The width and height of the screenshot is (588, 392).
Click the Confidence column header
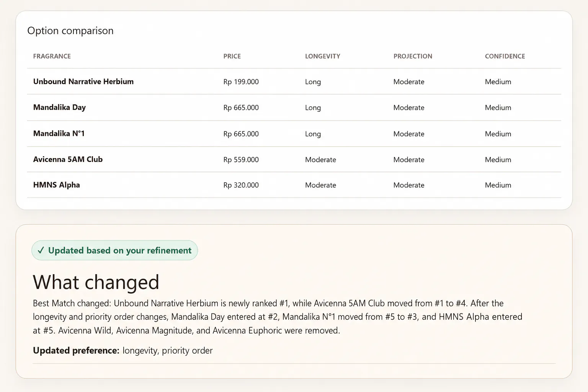click(505, 56)
